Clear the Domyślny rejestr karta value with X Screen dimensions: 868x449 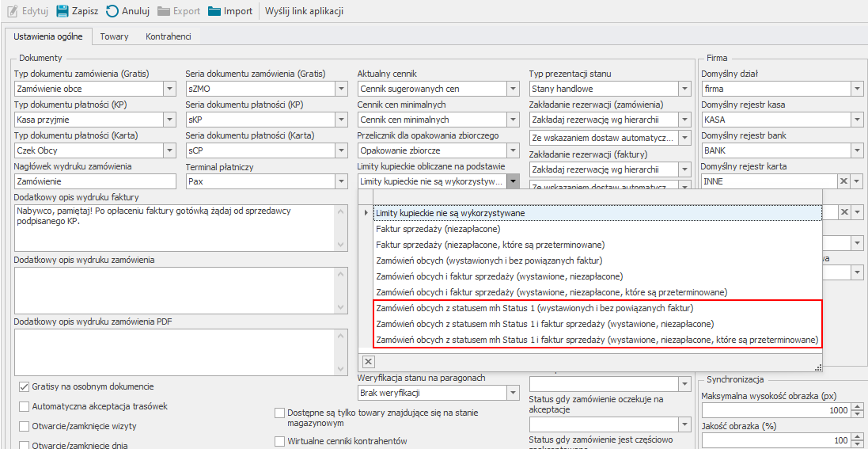point(843,181)
